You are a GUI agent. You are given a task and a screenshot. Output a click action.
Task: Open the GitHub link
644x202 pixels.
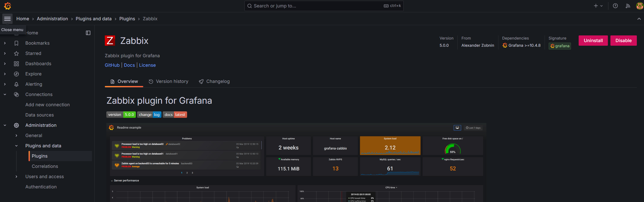(x=112, y=65)
